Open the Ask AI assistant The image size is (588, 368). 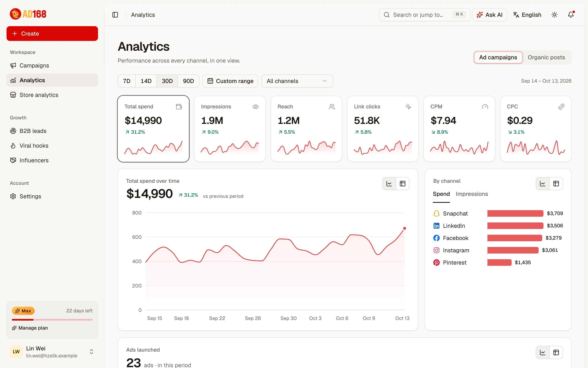(489, 15)
